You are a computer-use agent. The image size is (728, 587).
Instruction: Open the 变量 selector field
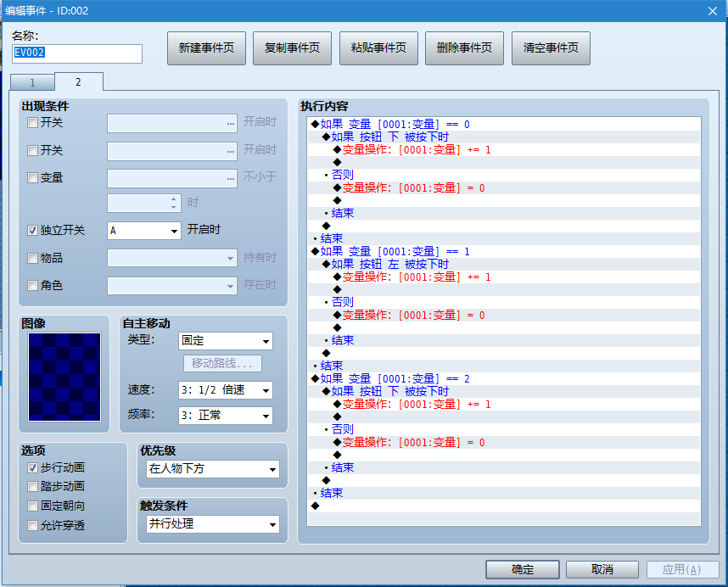click(172, 179)
